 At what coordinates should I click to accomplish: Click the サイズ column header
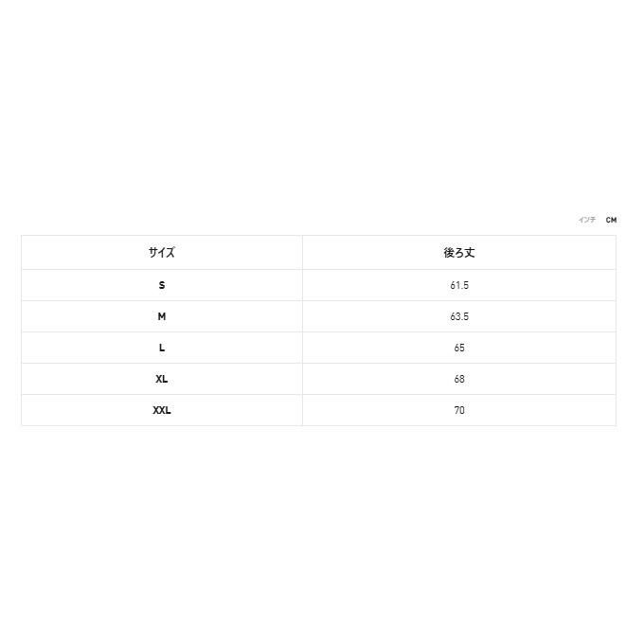(x=162, y=253)
